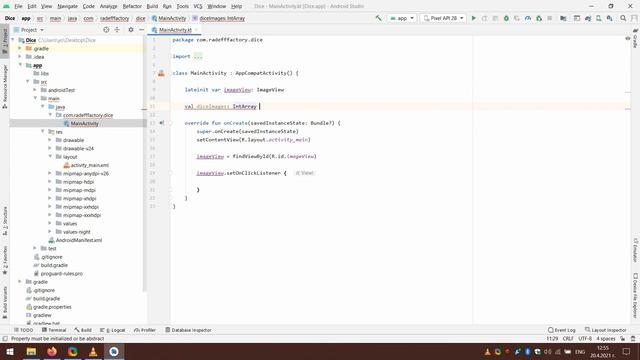Click the diceImages: IntArray breadcrumb
This screenshot has width=640, height=360.
219,18
